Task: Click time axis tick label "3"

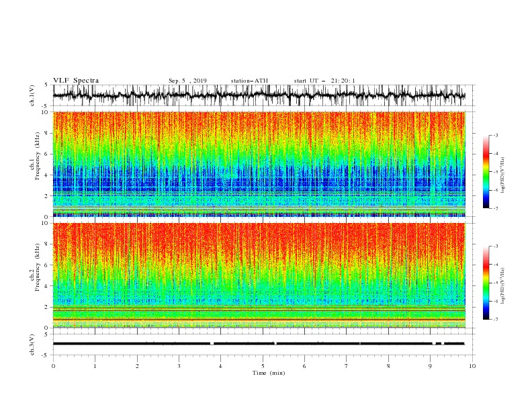Action: (179, 366)
